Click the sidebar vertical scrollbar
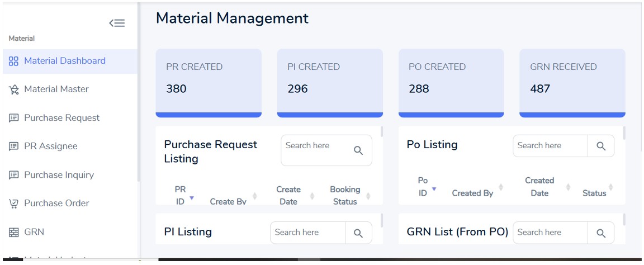644x265 pixels. 139,92
